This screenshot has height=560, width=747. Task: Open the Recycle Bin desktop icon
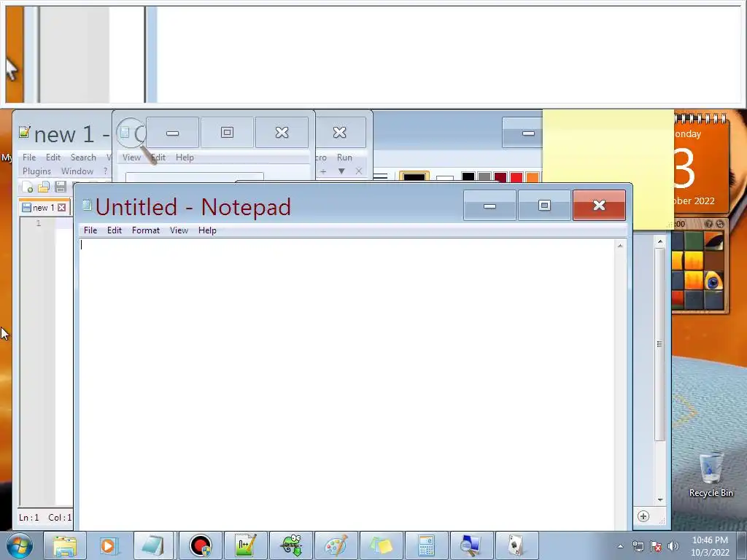pos(711,475)
